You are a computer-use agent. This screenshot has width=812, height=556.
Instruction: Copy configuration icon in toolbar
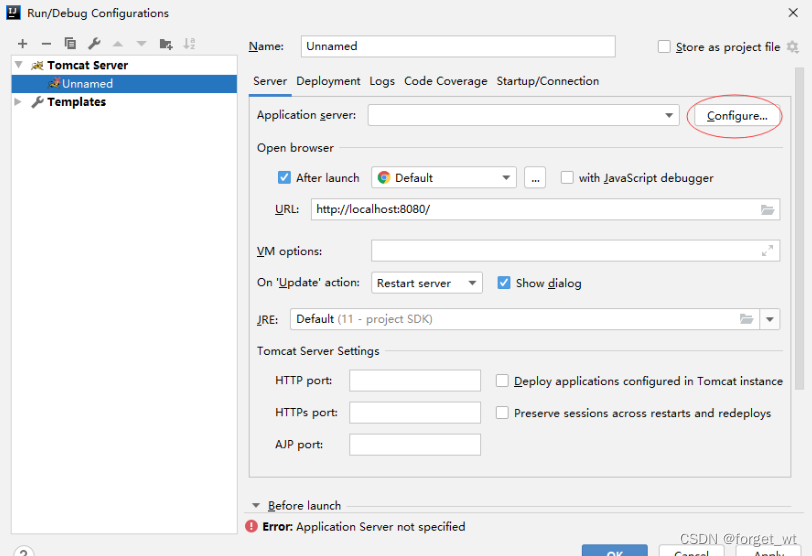pyautogui.click(x=70, y=43)
